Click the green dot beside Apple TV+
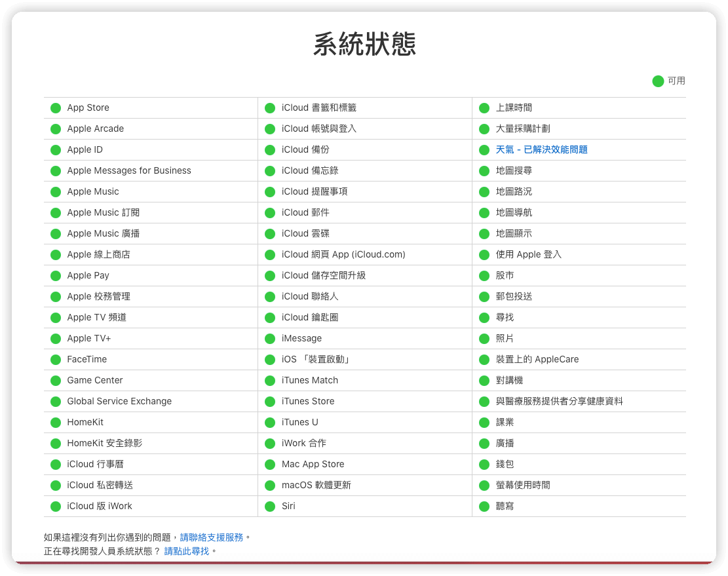Viewport: 728px width, 576px height. pos(56,339)
